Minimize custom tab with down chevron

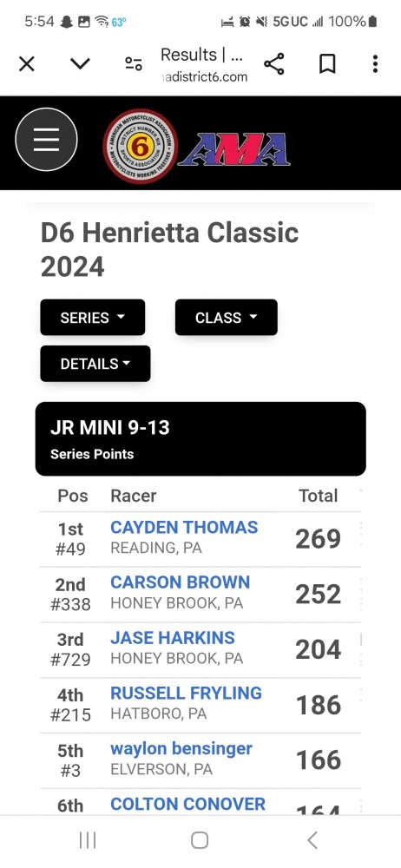point(80,63)
